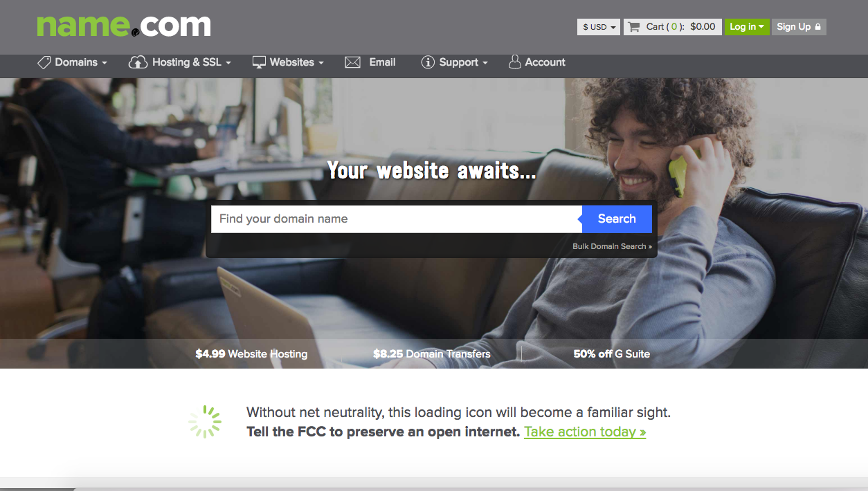Open the Bulk Domain Search link

click(x=612, y=246)
